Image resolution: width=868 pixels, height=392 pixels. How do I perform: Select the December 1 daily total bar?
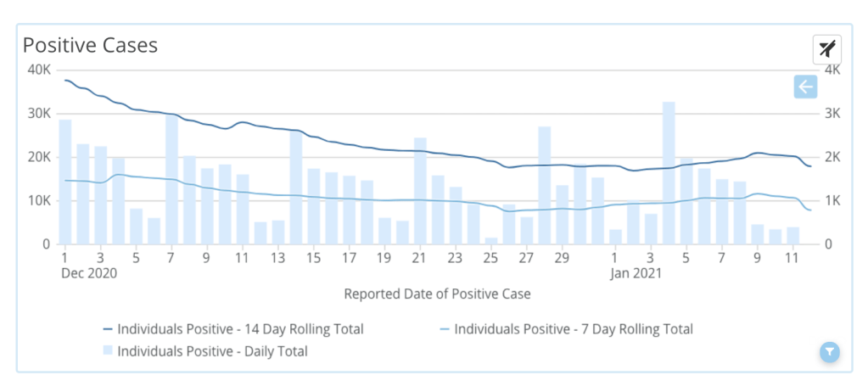(65, 182)
